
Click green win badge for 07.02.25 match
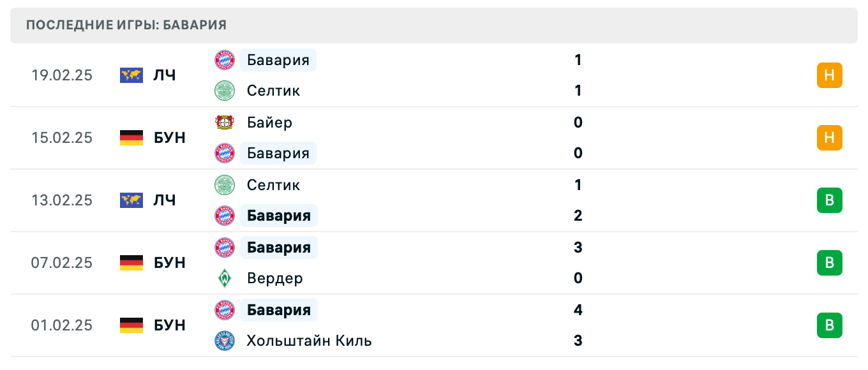(829, 263)
